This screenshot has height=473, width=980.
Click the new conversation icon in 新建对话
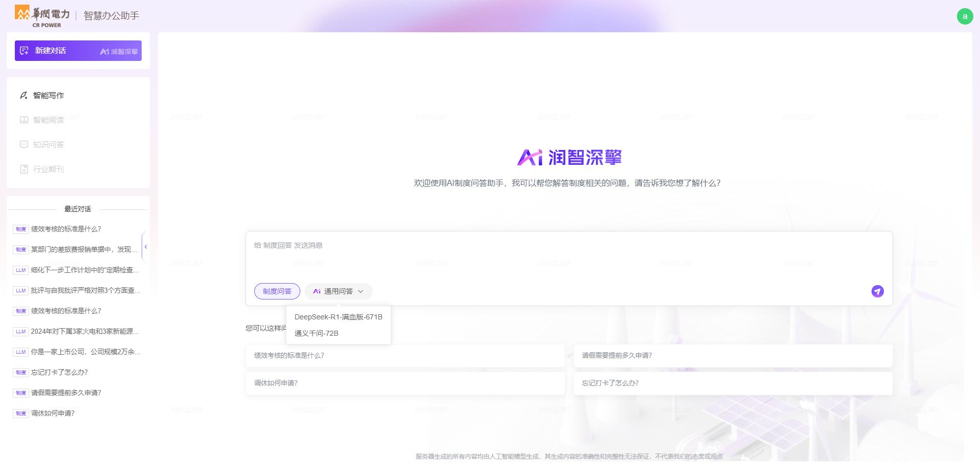(24, 51)
